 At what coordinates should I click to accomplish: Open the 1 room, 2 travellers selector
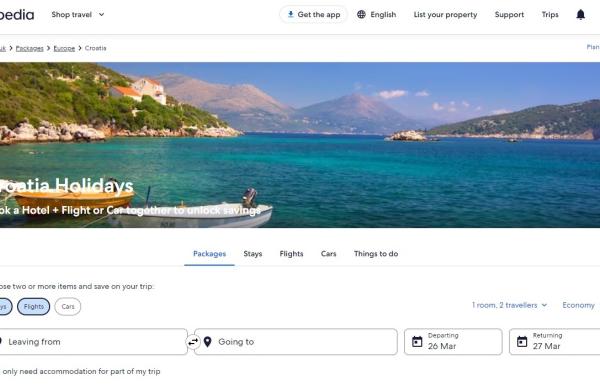click(x=509, y=305)
